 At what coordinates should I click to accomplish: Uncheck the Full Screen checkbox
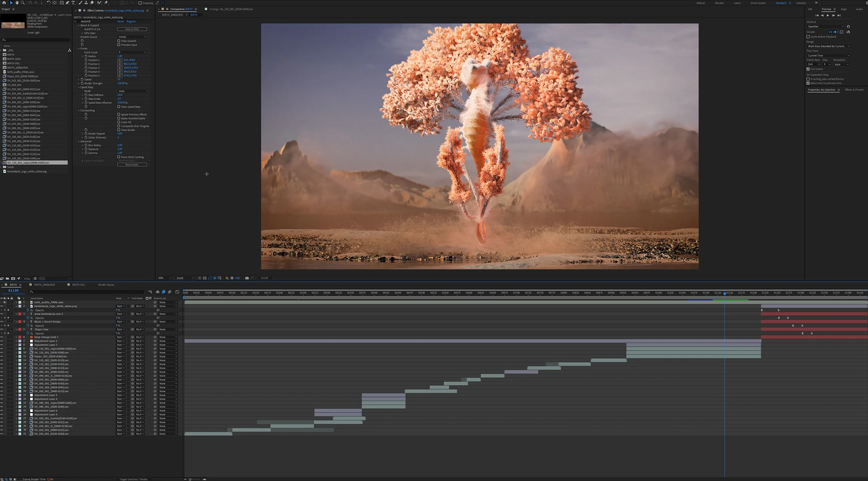tap(808, 69)
